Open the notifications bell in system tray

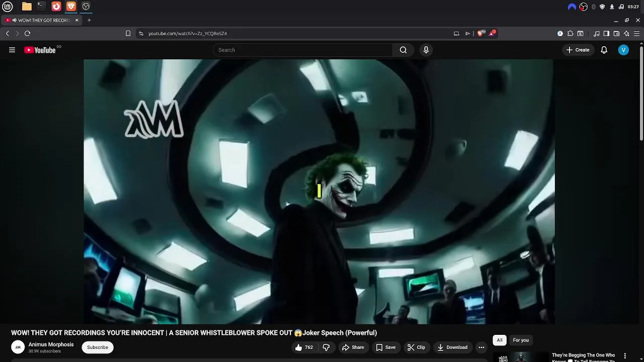click(x=612, y=7)
